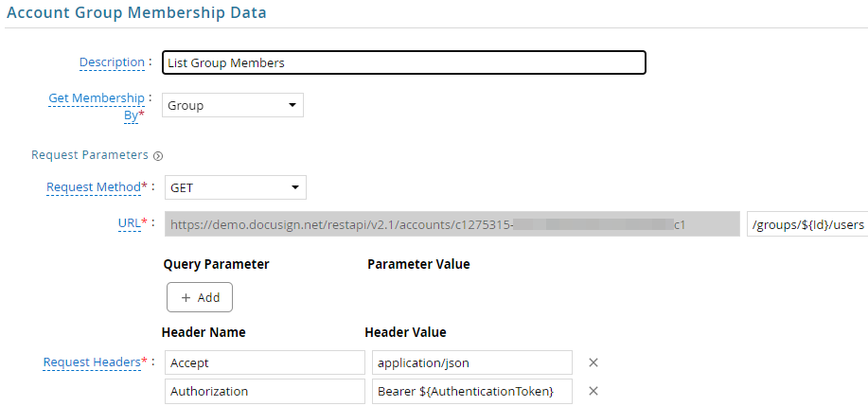This screenshot has height=406, width=868.
Task: Add a new query parameter
Action: coord(200,297)
